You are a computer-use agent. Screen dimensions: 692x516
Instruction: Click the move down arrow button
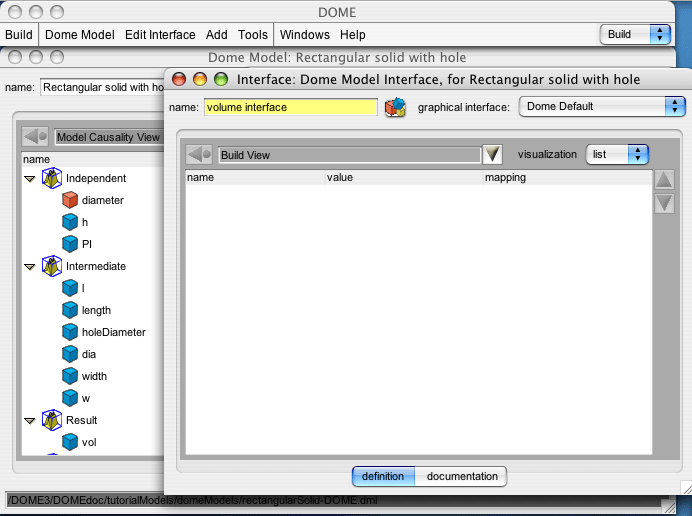664,203
